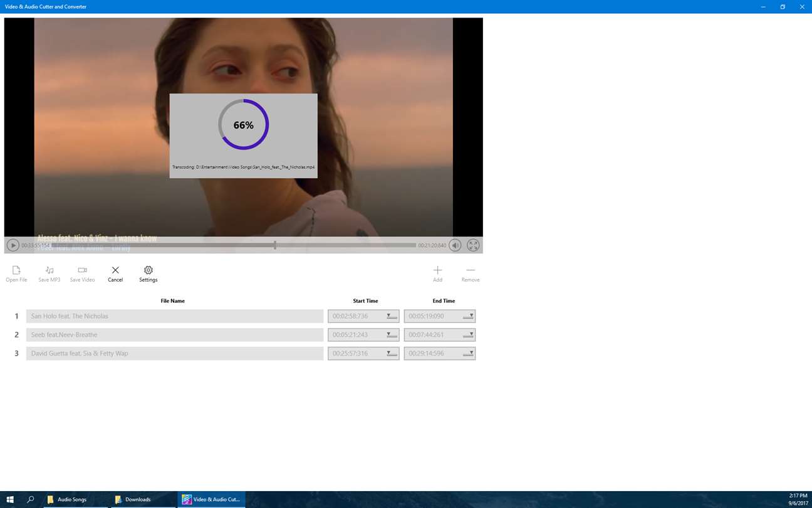Click the Save Video icon

(82, 273)
